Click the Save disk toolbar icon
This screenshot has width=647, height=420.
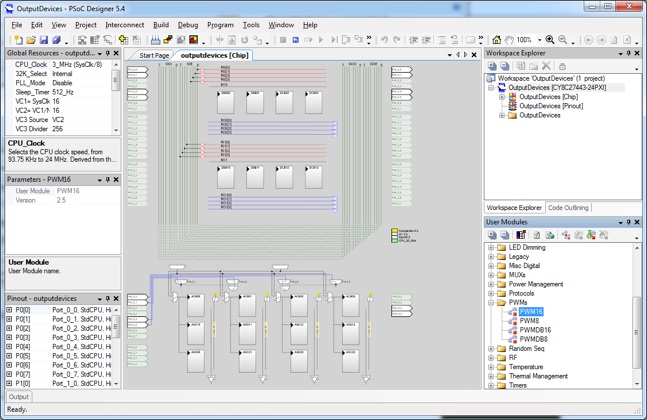(43, 40)
